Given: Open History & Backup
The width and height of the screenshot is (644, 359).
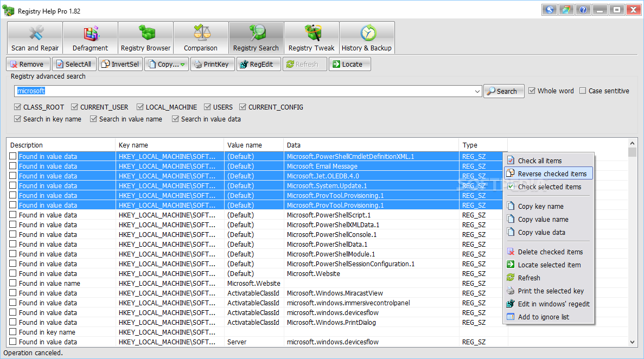Looking at the screenshot, I should click(367, 38).
